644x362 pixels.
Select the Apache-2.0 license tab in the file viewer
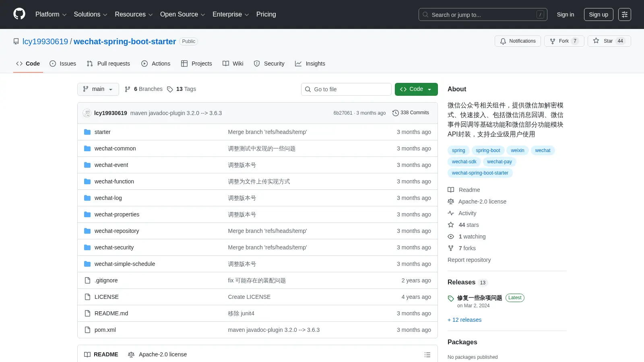157,355
